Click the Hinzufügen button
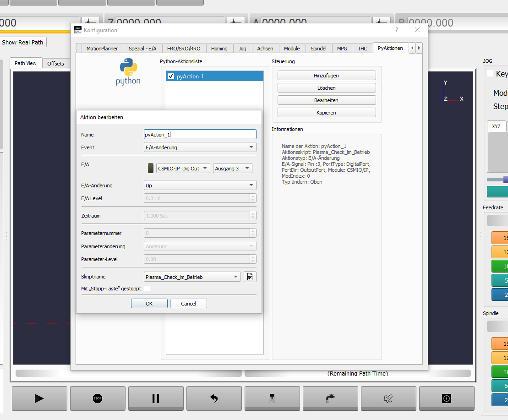 327,76
